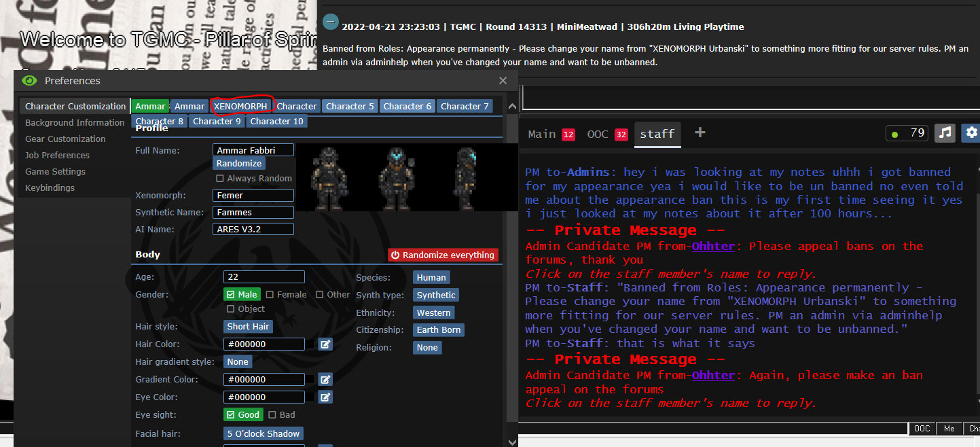This screenshot has width=980, height=447.
Task: Add a new chat tab with plus icon
Action: (700, 133)
